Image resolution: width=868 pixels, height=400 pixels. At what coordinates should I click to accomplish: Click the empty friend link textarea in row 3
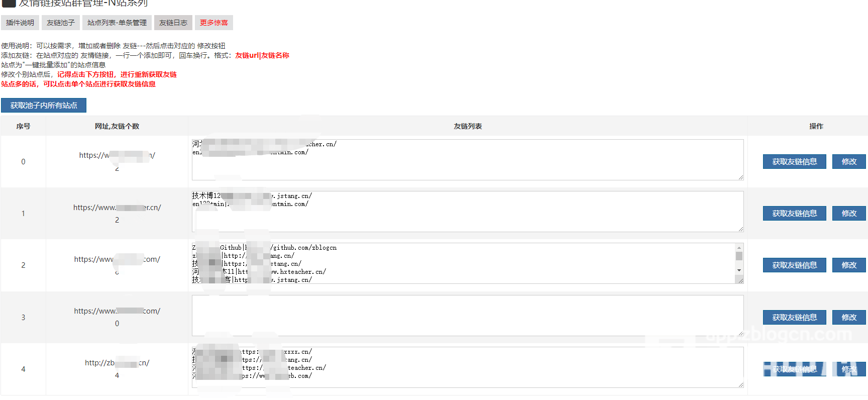pos(467,316)
